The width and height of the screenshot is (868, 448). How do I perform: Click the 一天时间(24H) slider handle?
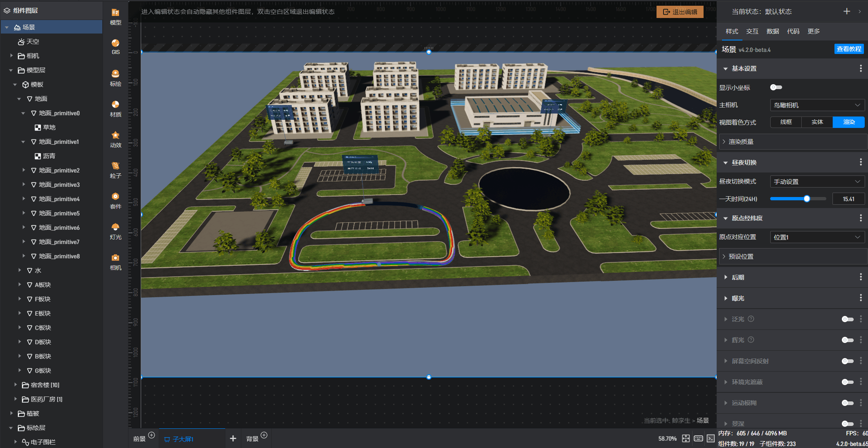[807, 199]
